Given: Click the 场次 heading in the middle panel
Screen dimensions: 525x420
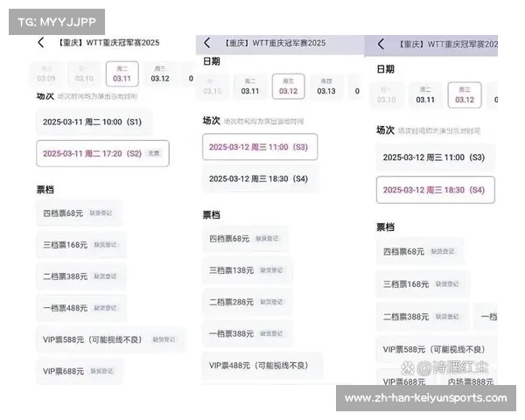Looking at the screenshot, I should click(x=212, y=121).
